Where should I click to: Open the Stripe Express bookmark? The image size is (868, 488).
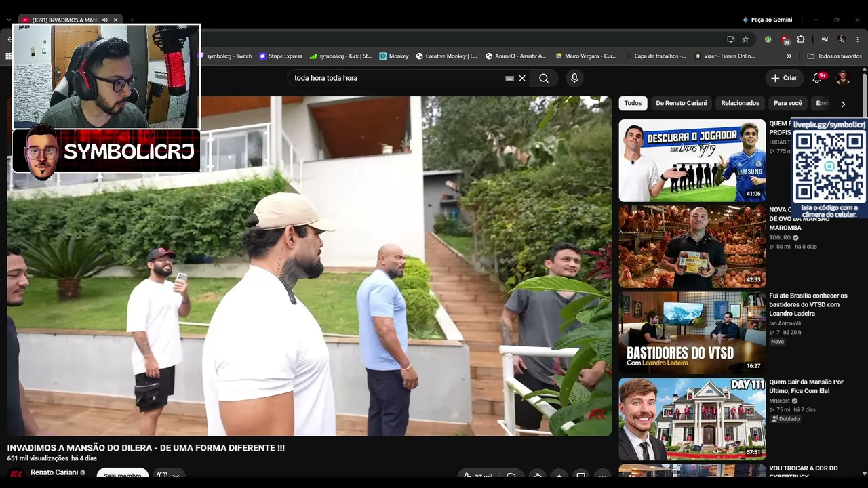point(281,56)
